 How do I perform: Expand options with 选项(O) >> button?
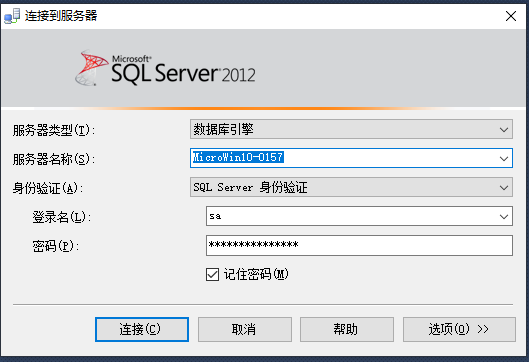coord(459,329)
